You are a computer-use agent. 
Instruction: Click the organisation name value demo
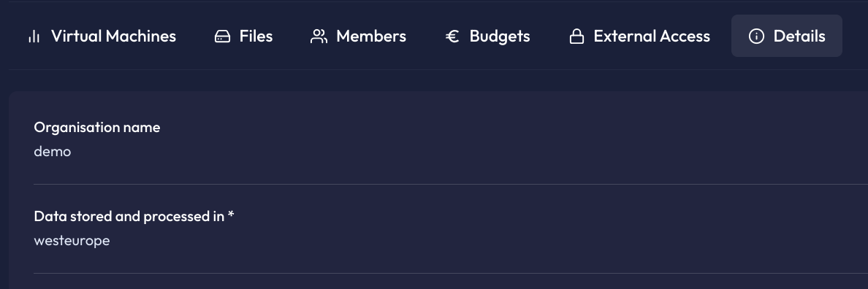[52, 151]
